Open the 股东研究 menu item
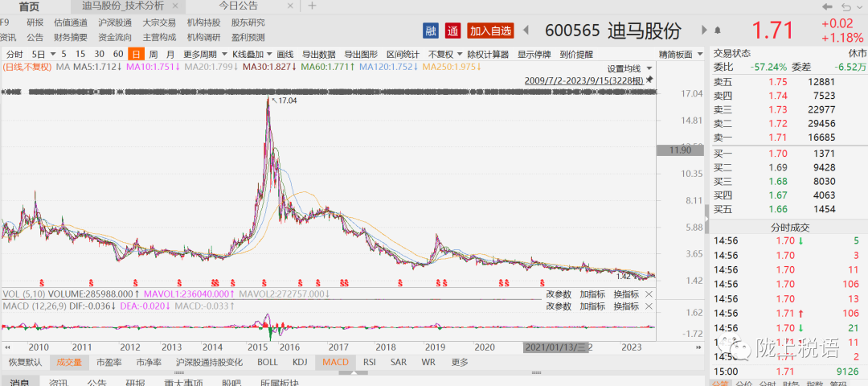The width and height of the screenshot is (868, 386). 248,23
